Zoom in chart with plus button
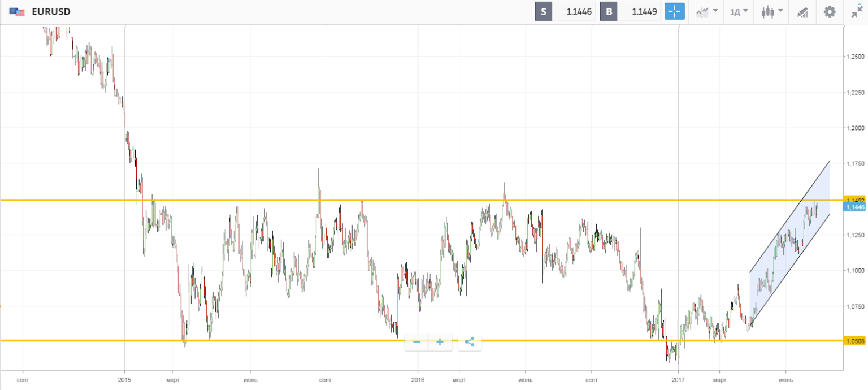 (x=440, y=342)
